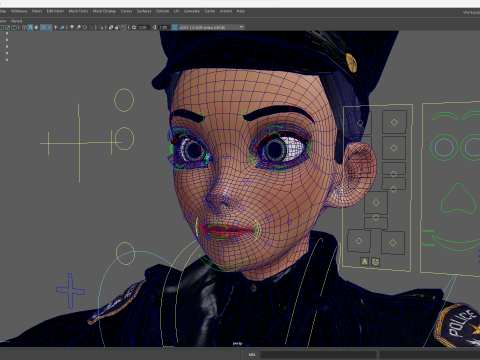Click the isolate select icon

101,27
